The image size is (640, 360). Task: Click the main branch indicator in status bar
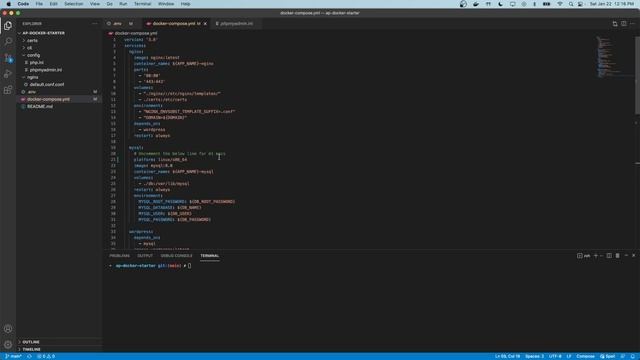coord(13,356)
